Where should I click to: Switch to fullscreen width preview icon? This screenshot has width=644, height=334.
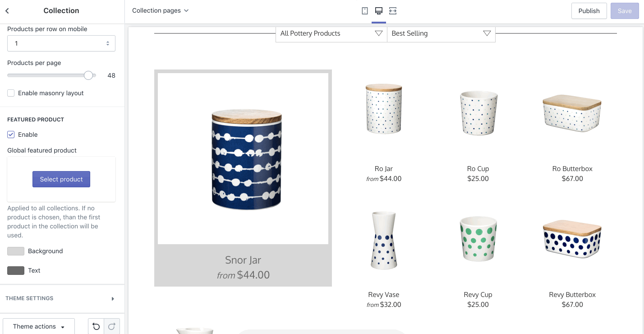(393, 11)
